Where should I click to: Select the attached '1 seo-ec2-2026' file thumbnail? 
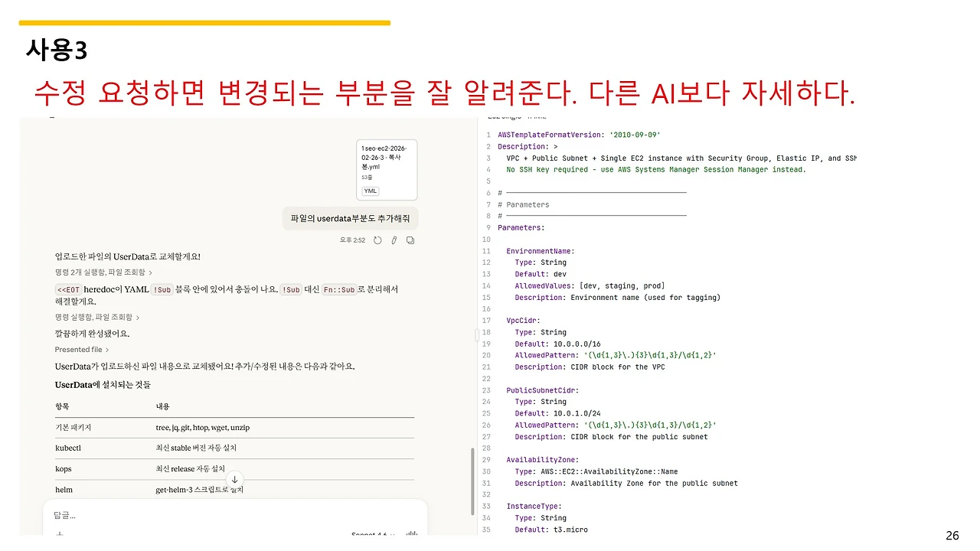pyautogui.click(x=387, y=167)
